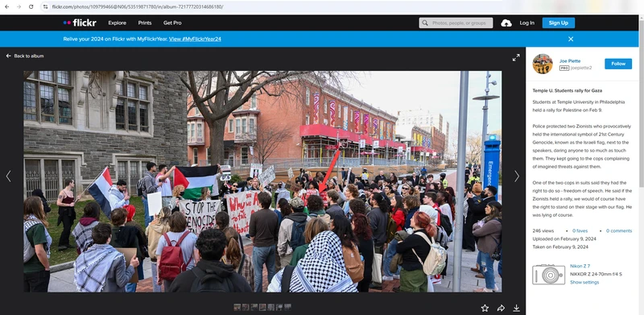
Task: Click Log In link
Action: [526, 23]
